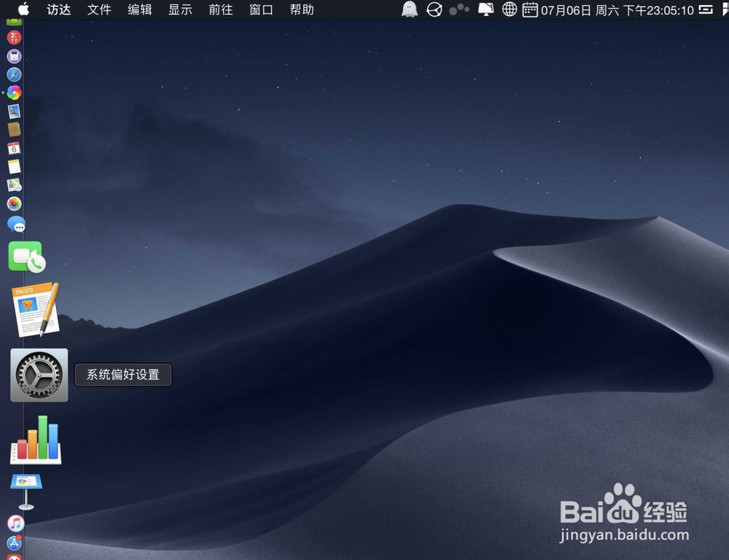This screenshot has height=560, width=729.
Task: Open Contacts address book from the Dock
Action: tap(14, 129)
